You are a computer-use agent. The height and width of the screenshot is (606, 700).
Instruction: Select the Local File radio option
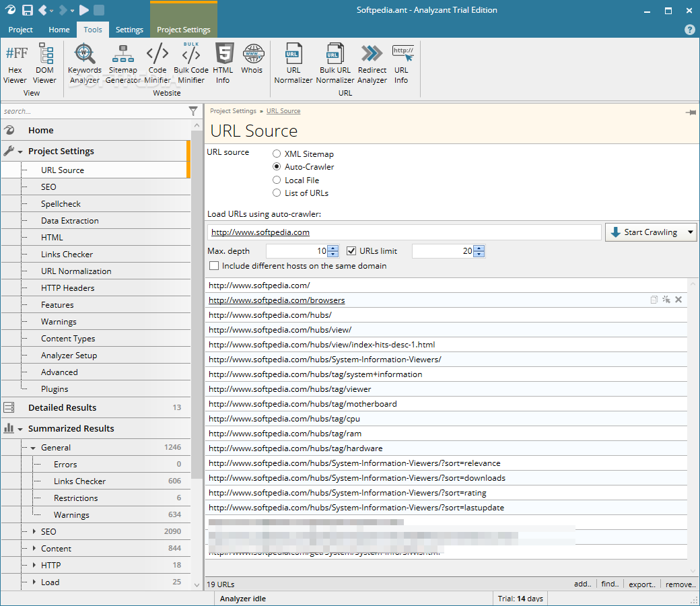pyautogui.click(x=277, y=180)
